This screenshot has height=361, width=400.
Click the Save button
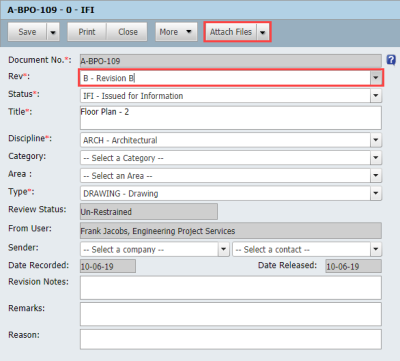pos(27,32)
